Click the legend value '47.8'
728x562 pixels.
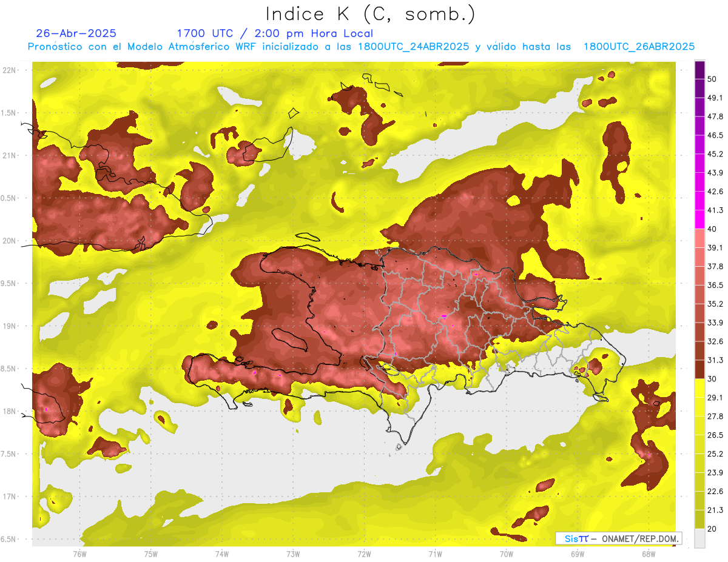pos(715,116)
